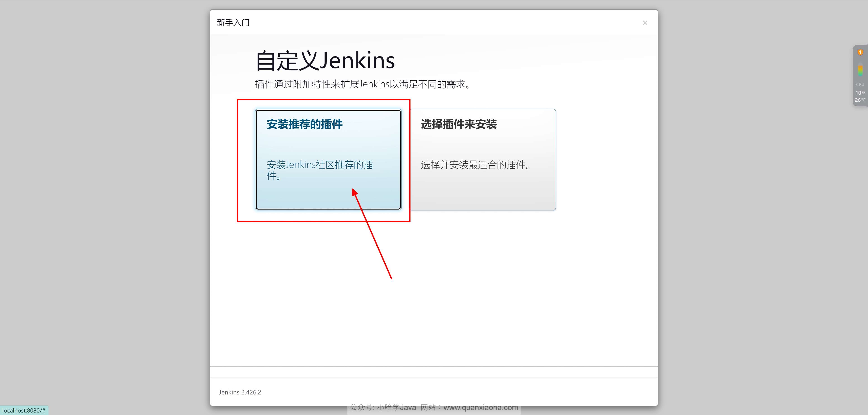This screenshot has width=868, height=415.
Task: Click the 自定义Jenkins heading text
Action: (x=325, y=61)
